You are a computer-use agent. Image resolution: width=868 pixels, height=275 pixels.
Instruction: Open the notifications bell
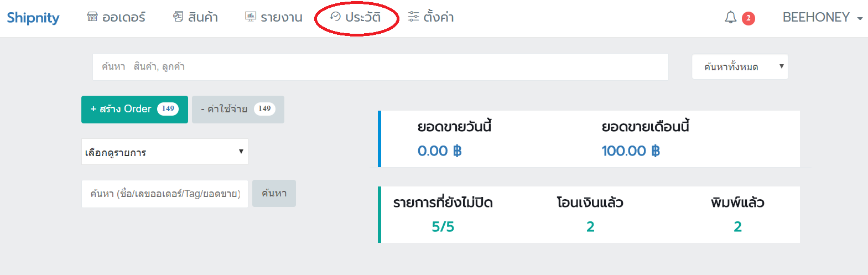[731, 18]
